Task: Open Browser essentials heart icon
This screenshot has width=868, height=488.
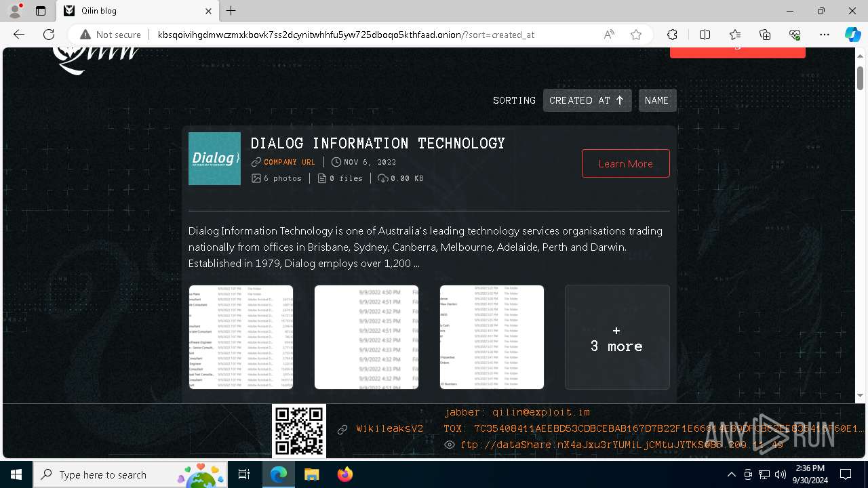Action: click(795, 35)
